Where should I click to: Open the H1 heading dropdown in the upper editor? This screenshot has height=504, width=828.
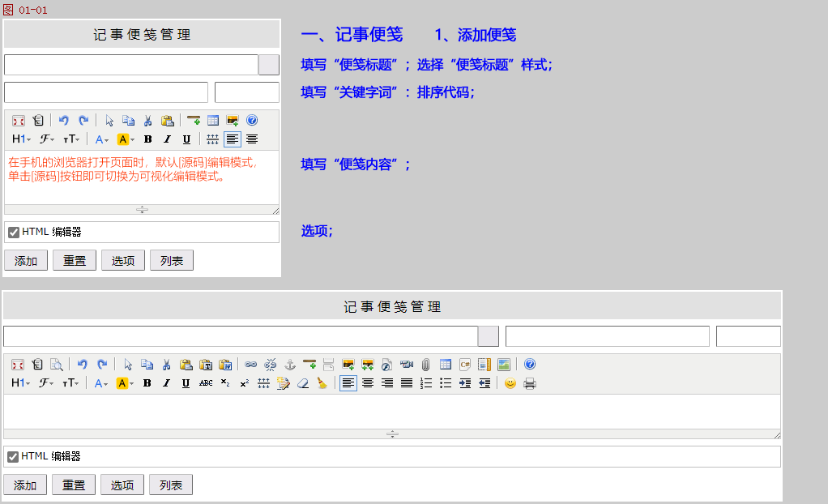coord(21,139)
